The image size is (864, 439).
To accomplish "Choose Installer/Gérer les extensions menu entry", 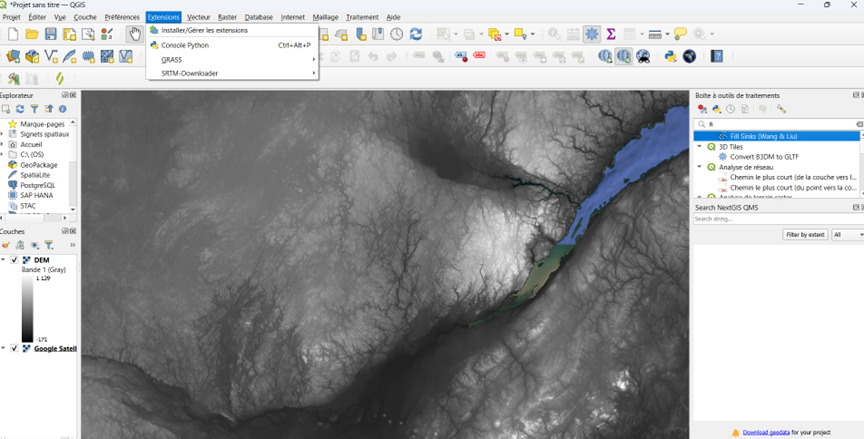I will (204, 30).
